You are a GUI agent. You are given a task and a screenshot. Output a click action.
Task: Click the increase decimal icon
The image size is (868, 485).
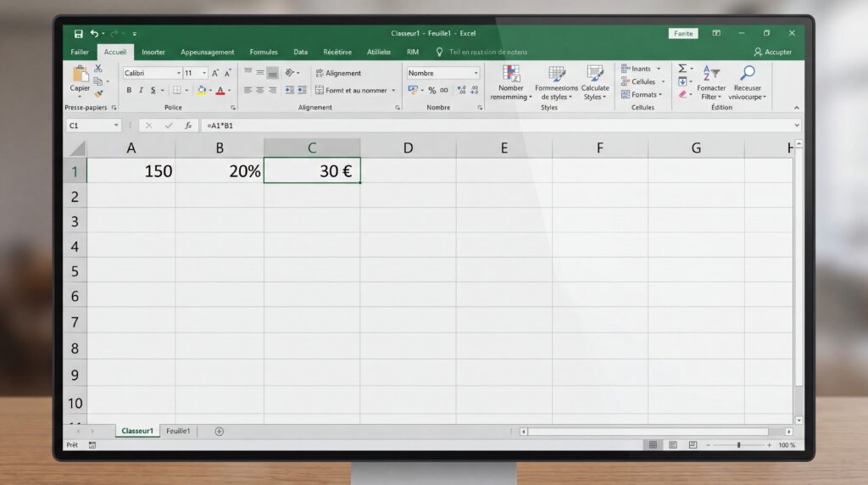point(462,90)
